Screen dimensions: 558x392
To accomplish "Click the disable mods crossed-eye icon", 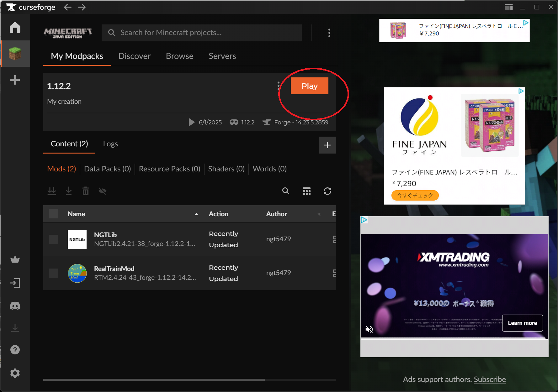I will pyautogui.click(x=103, y=191).
